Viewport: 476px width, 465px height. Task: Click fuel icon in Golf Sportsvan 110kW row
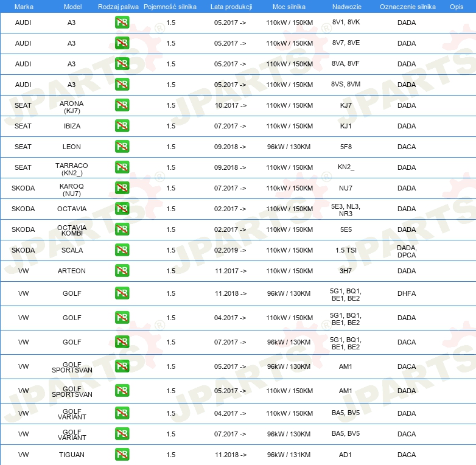(122, 391)
